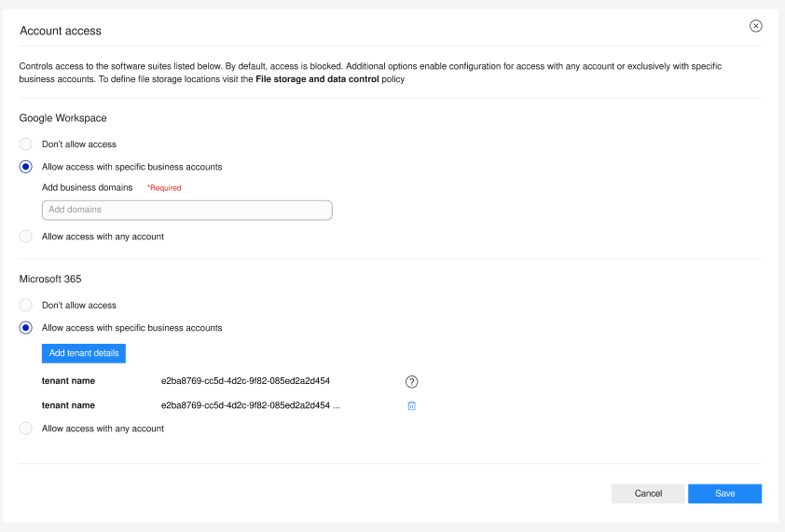Open help icon beside first tenant name
The width and height of the screenshot is (785, 532).
(411, 382)
